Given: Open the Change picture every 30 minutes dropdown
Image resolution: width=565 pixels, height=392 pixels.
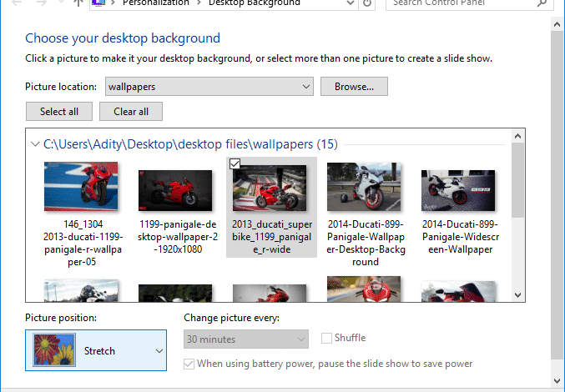Looking at the screenshot, I should [246, 339].
